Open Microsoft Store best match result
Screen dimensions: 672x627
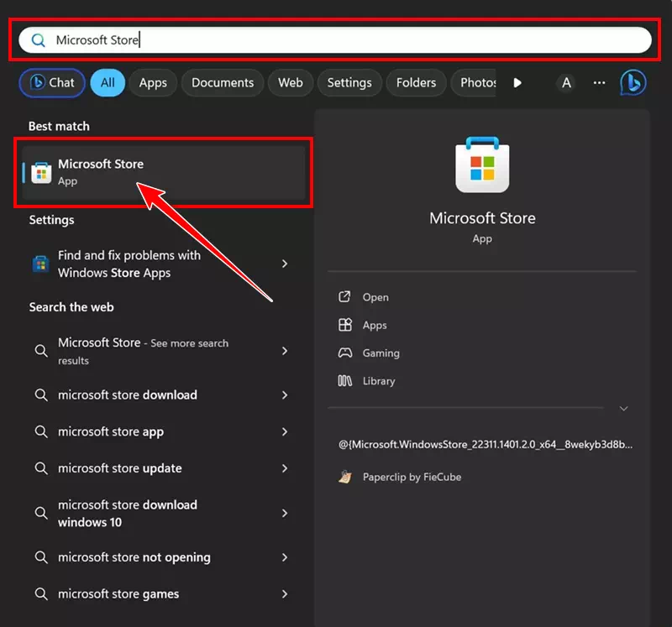[164, 173]
